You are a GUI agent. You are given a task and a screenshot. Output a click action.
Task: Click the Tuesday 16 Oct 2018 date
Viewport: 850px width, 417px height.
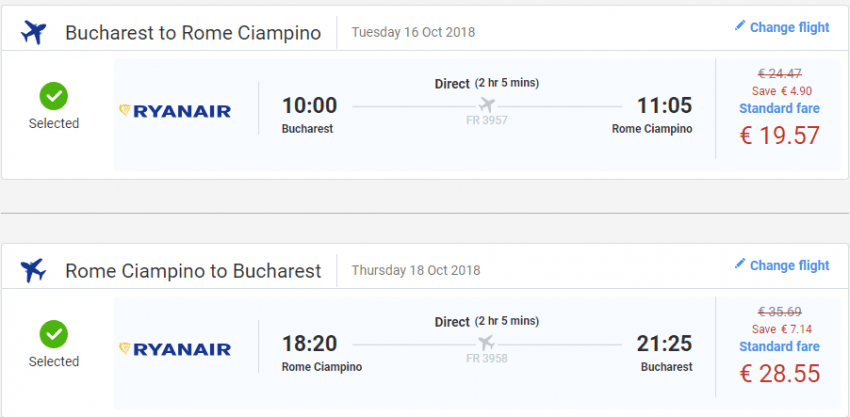413,32
